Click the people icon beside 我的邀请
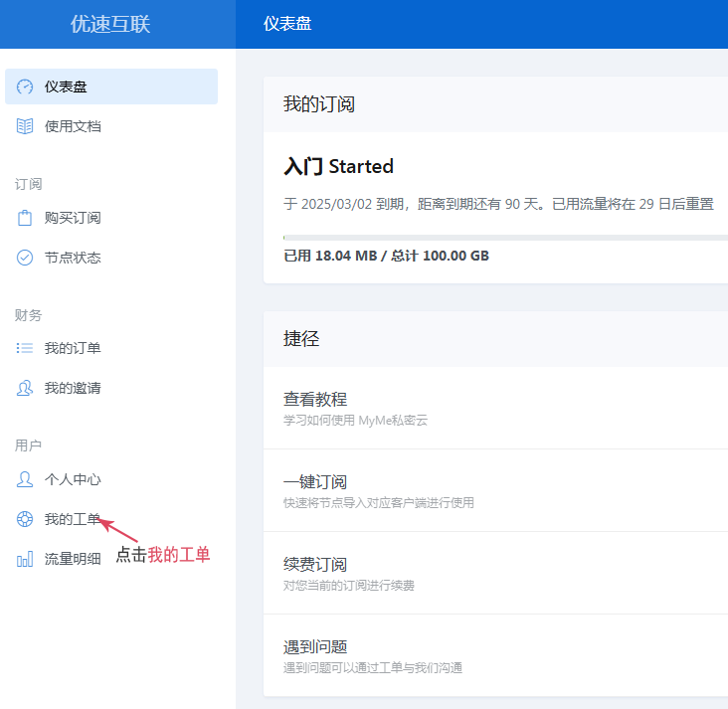 point(25,388)
